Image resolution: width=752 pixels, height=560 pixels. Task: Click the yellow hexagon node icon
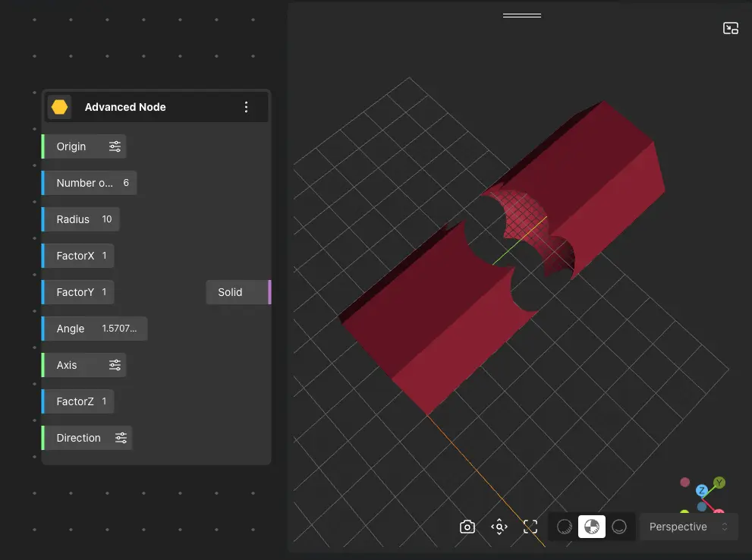coord(60,107)
